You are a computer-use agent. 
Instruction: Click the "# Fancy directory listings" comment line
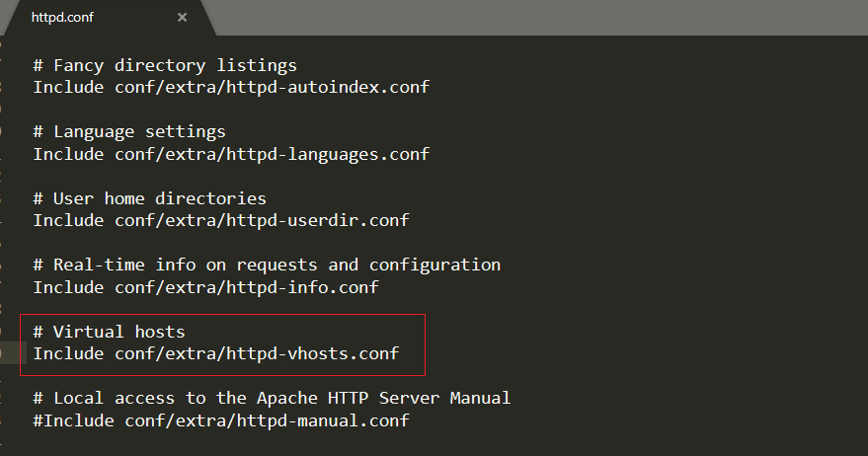[x=165, y=66]
